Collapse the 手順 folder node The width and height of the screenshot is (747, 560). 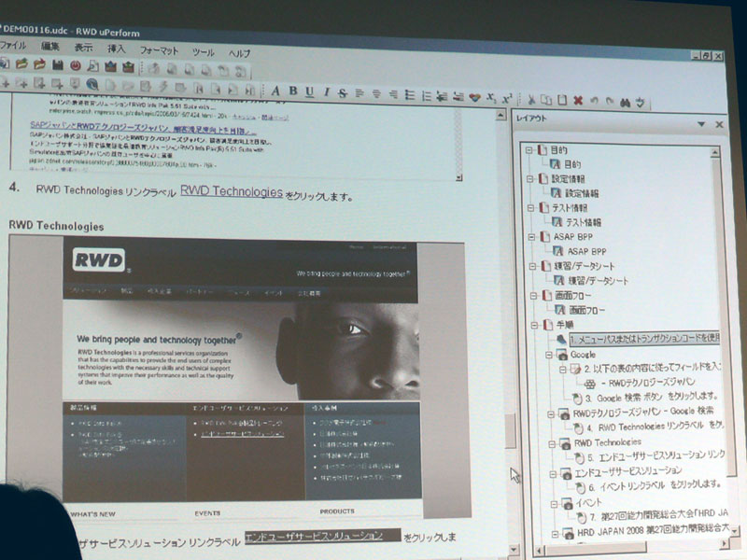click(x=535, y=325)
